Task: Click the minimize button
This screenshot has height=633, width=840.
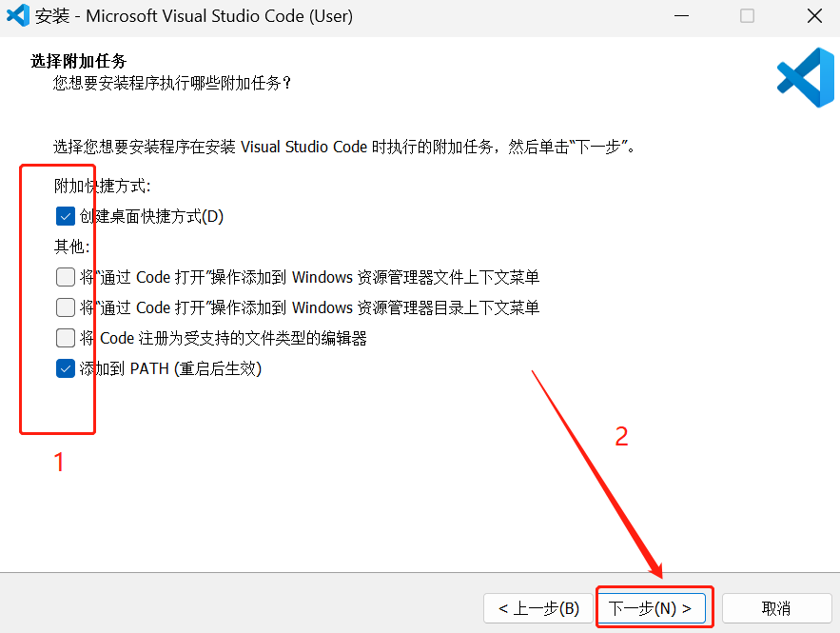Action: 682,15
